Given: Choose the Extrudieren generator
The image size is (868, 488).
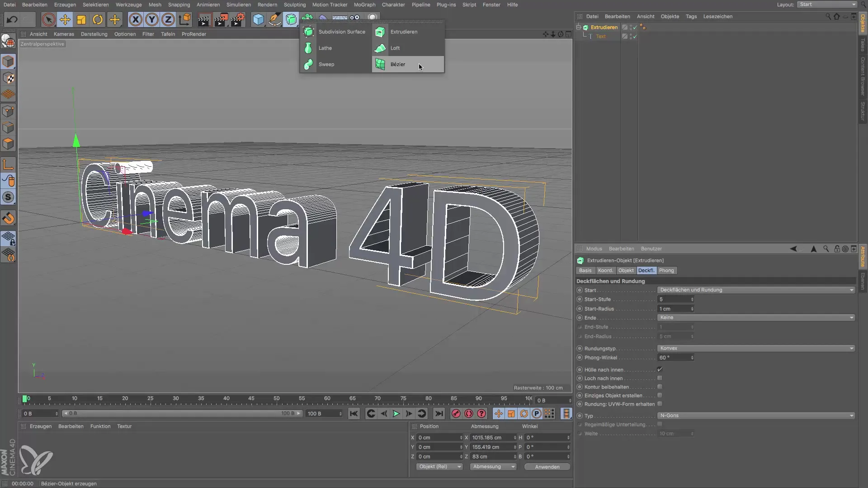Looking at the screenshot, I should (408, 32).
